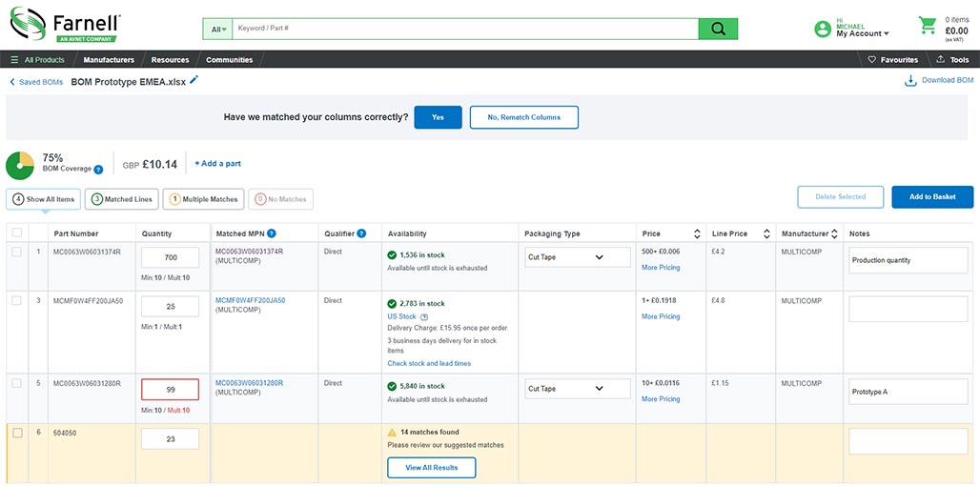Sort by Line Price column arrows
This screenshot has height=486, width=980.
click(766, 233)
